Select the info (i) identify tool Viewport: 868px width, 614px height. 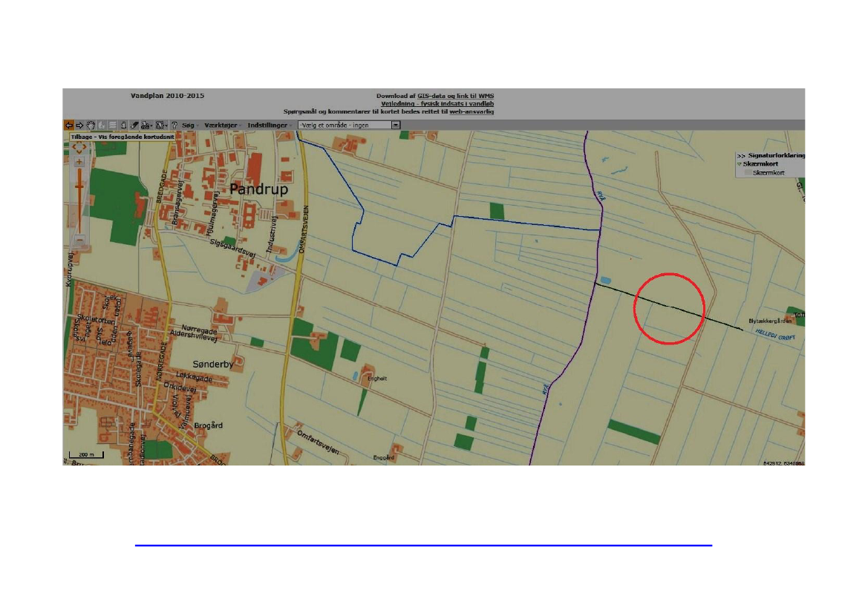click(123, 125)
